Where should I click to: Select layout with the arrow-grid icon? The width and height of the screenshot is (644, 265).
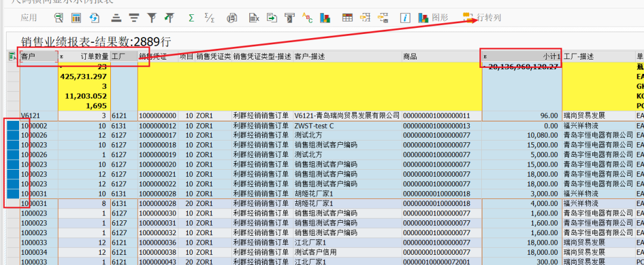coord(365,18)
